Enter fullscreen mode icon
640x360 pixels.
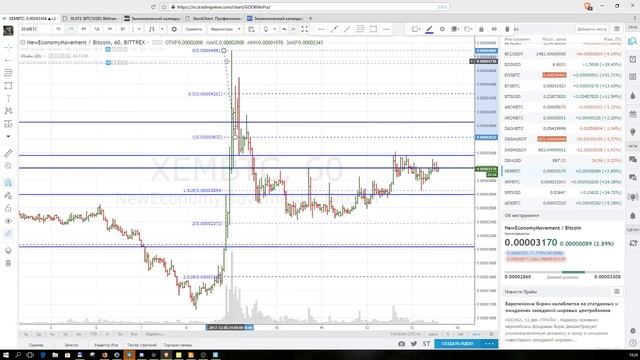pos(305,29)
